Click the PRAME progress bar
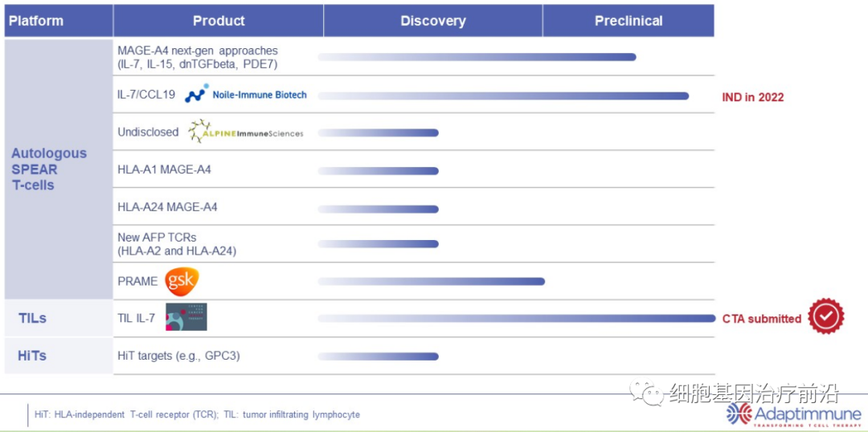 [x=432, y=281]
